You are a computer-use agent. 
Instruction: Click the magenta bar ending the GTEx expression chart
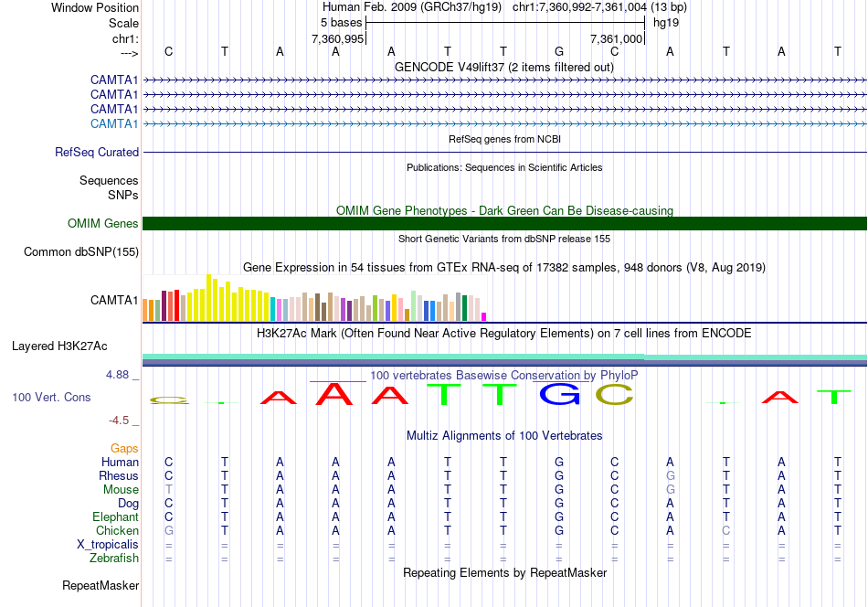tap(484, 317)
